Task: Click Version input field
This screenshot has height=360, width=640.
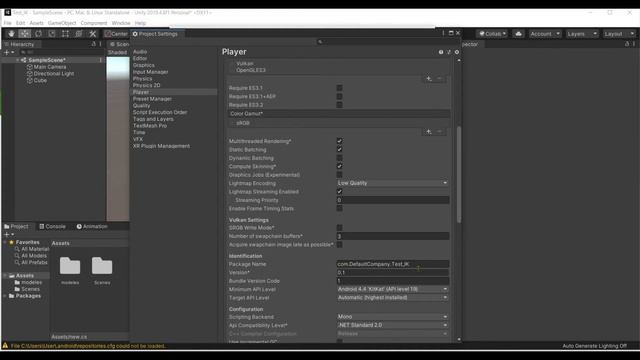Action: pos(393,273)
